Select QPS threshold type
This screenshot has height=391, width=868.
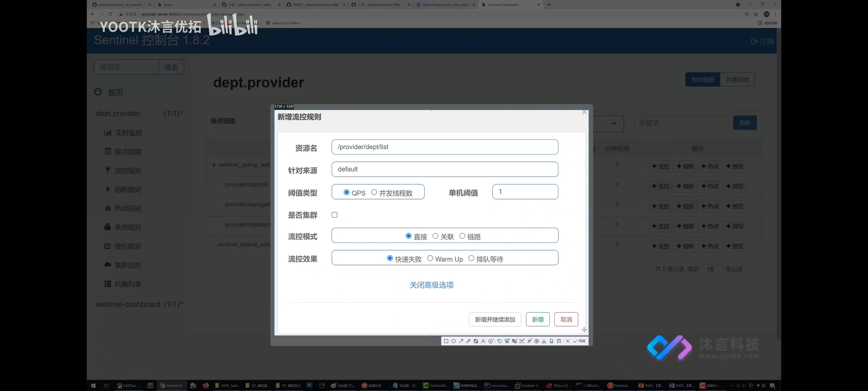click(346, 192)
